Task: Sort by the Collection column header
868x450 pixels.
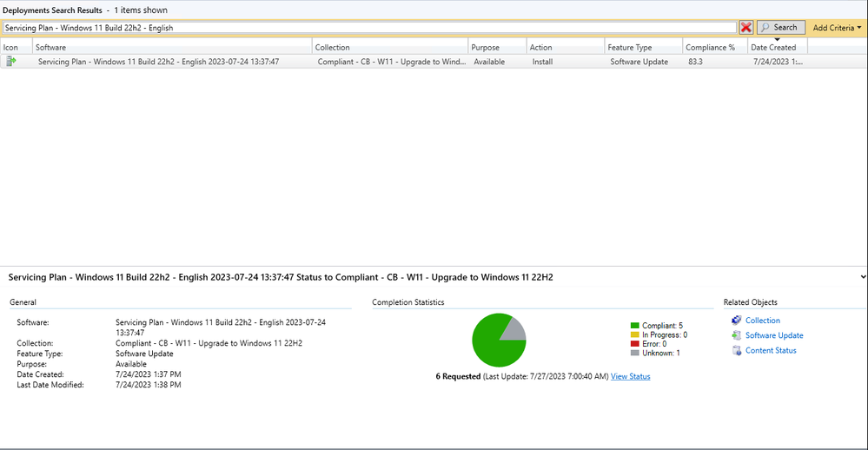Action: click(390, 48)
